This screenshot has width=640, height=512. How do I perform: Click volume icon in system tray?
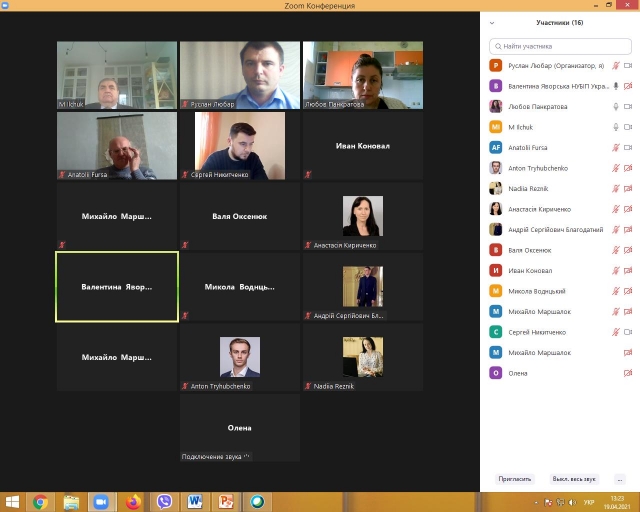pyautogui.click(x=572, y=502)
